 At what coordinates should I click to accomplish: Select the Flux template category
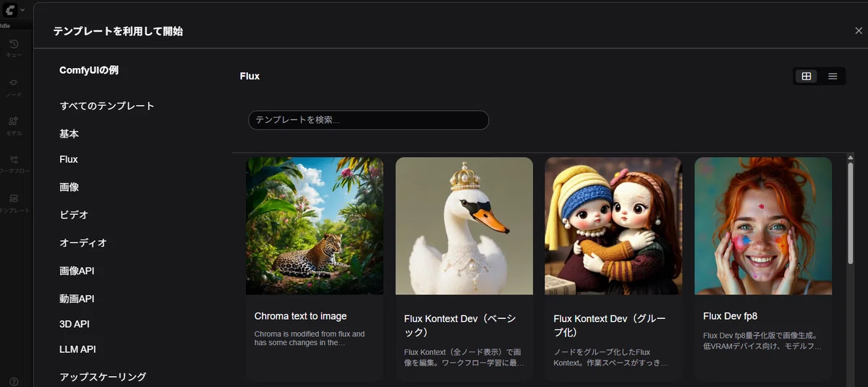69,159
